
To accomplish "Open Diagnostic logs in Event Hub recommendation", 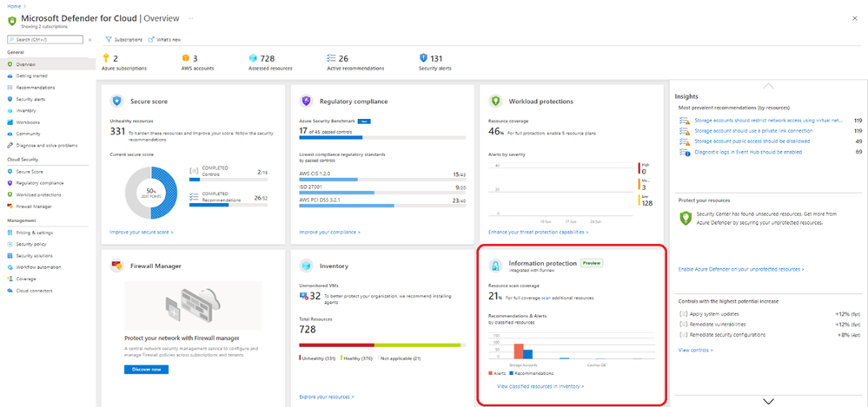I will (748, 152).
